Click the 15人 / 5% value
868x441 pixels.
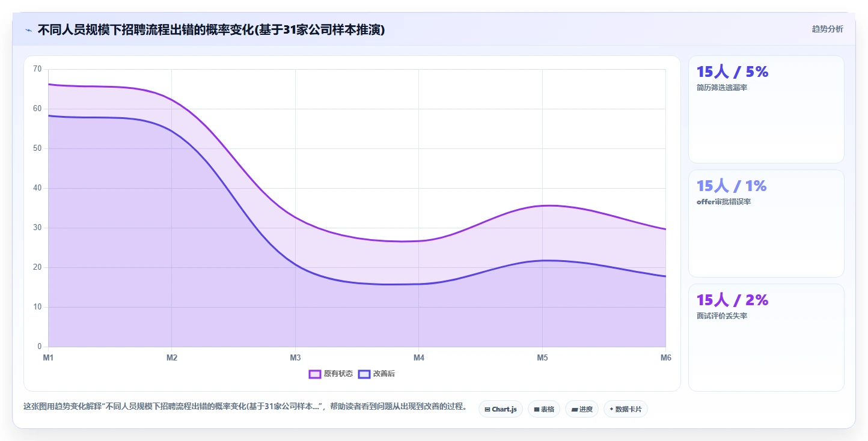tap(732, 72)
